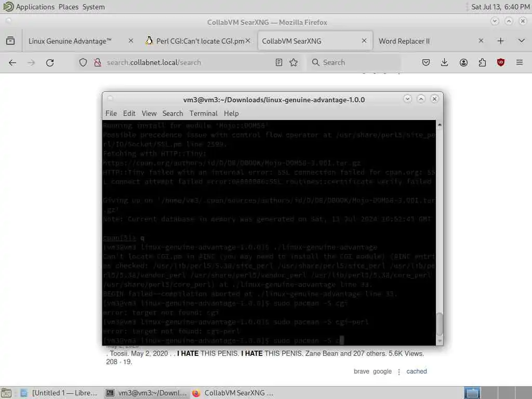
Task: Click the show desktop icon in taskbar
Action: (x=6, y=393)
